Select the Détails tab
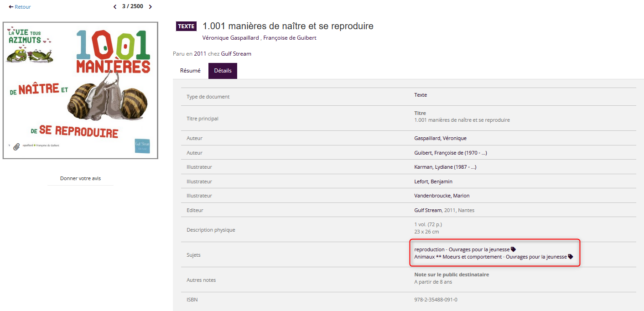The height and width of the screenshot is (311, 644). (x=223, y=71)
